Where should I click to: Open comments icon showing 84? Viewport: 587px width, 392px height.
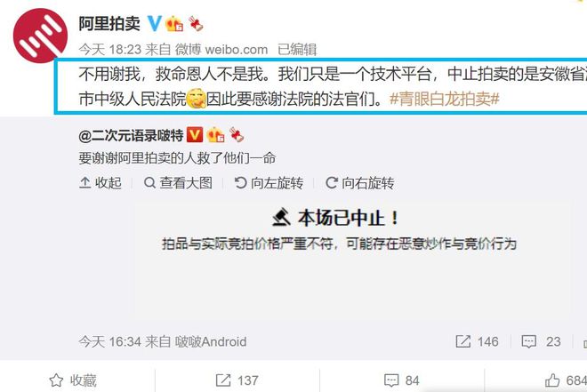point(391,380)
